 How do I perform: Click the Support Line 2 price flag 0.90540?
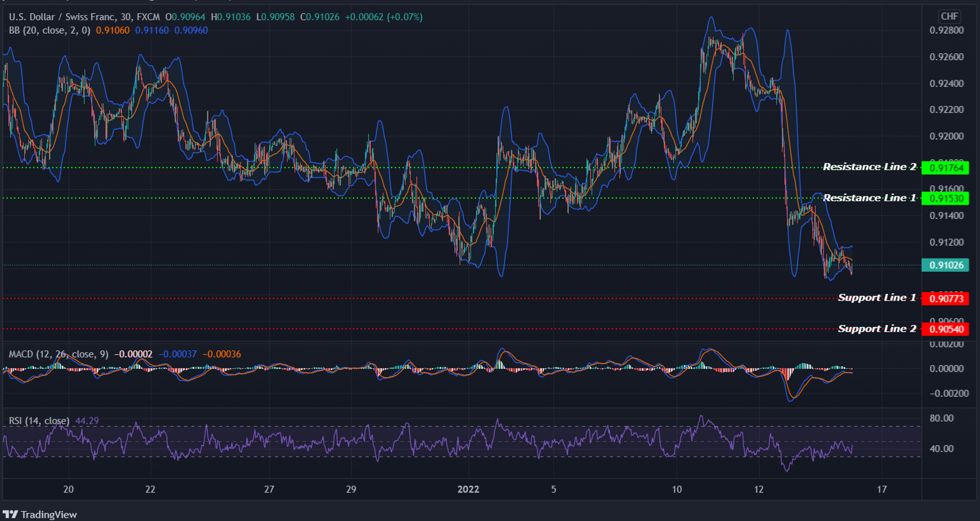coord(946,329)
